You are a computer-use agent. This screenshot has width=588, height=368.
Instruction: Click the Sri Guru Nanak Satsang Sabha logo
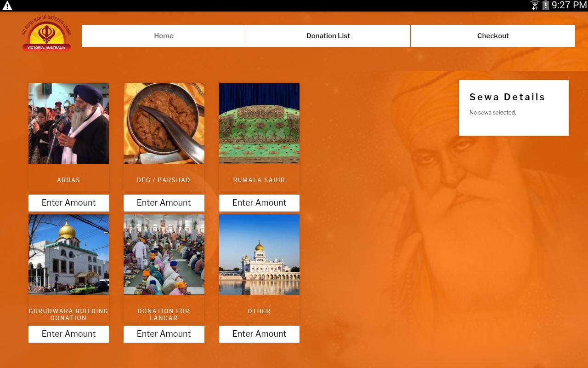click(x=46, y=35)
